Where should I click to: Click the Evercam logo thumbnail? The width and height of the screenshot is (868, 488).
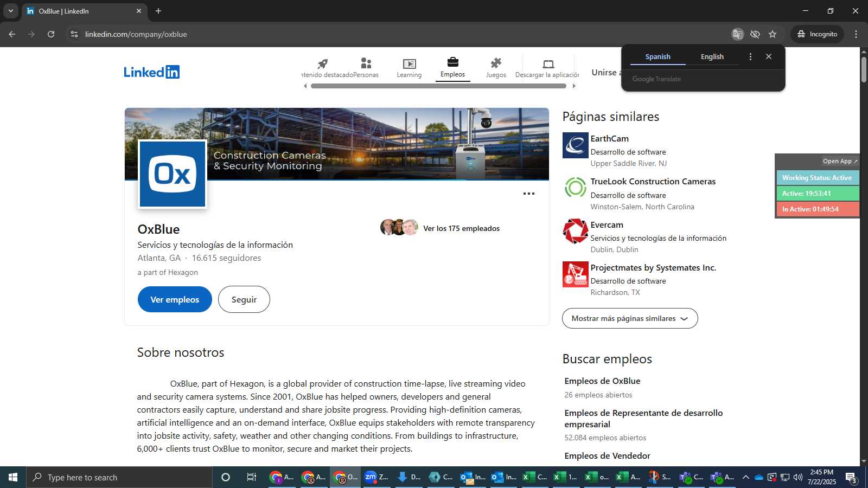576,232
